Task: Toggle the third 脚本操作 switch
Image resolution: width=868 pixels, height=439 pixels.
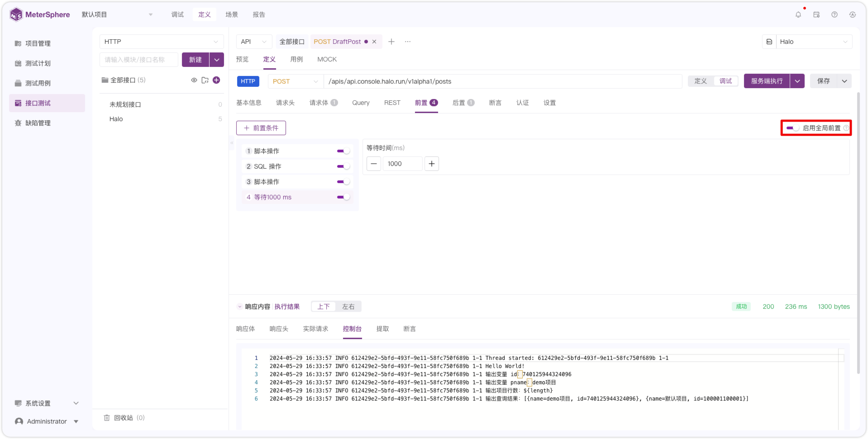Action: 343,182
